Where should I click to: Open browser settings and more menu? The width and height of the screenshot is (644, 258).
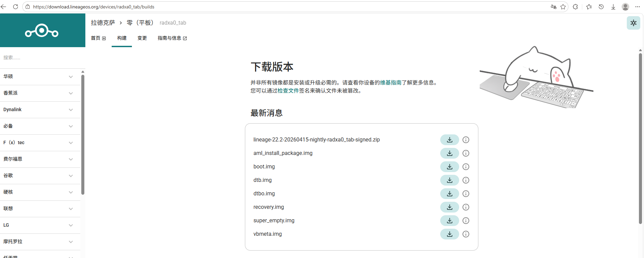pyautogui.click(x=637, y=7)
